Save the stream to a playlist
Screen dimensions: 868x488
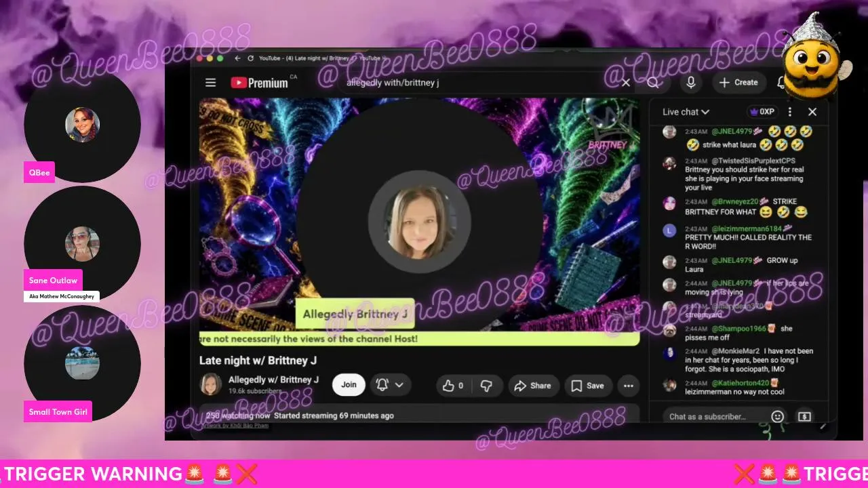(587, 386)
